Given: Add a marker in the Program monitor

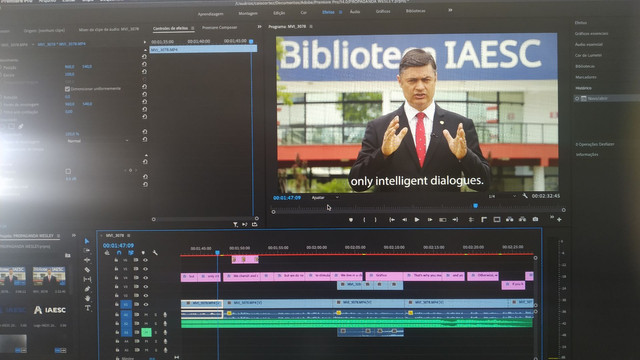Looking at the screenshot, I should (x=351, y=220).
